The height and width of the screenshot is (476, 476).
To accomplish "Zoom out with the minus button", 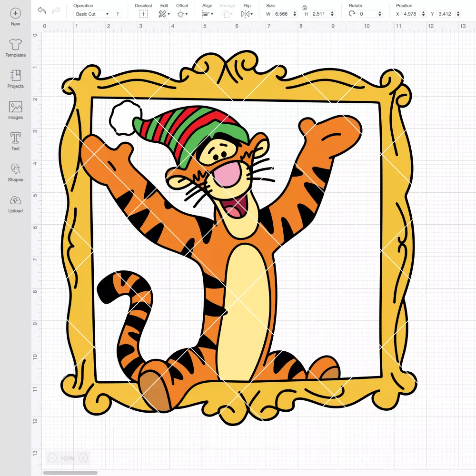I will [x=52, y=458].
